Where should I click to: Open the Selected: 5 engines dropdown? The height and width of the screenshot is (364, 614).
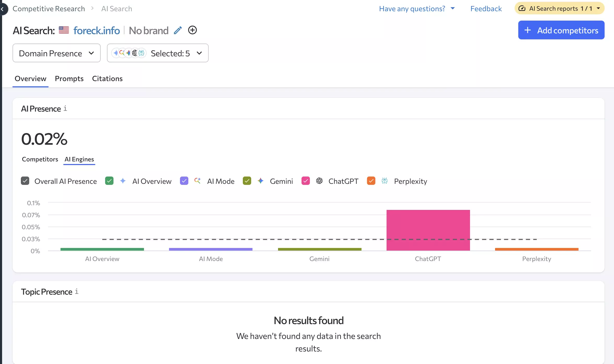coord(158,53)
